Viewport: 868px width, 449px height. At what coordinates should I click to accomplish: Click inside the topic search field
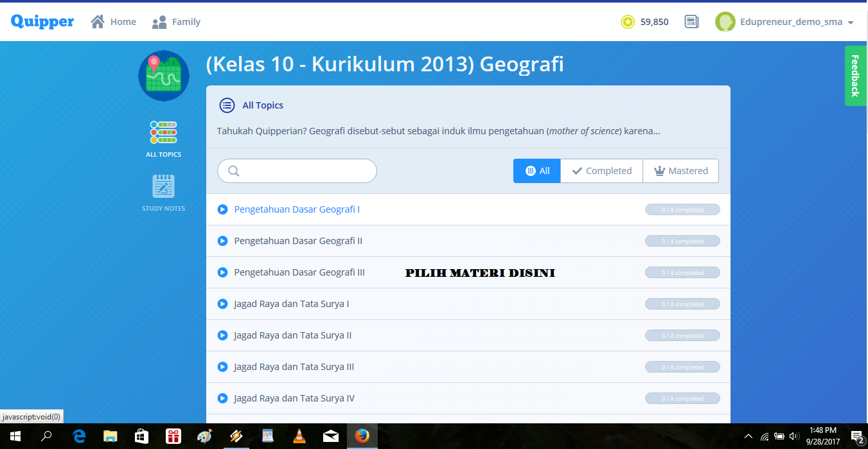[x=302, y=170]
